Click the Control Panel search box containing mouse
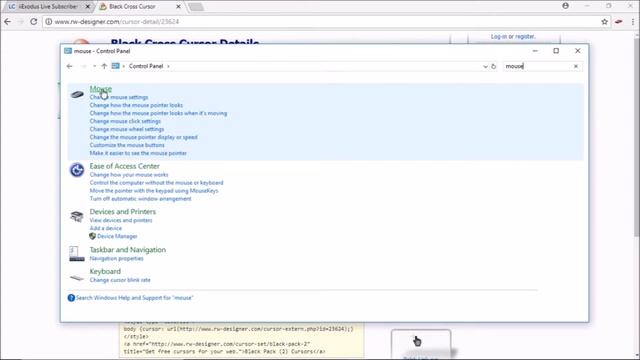Viewport: 640px width, 360px height. coord(537,66)
